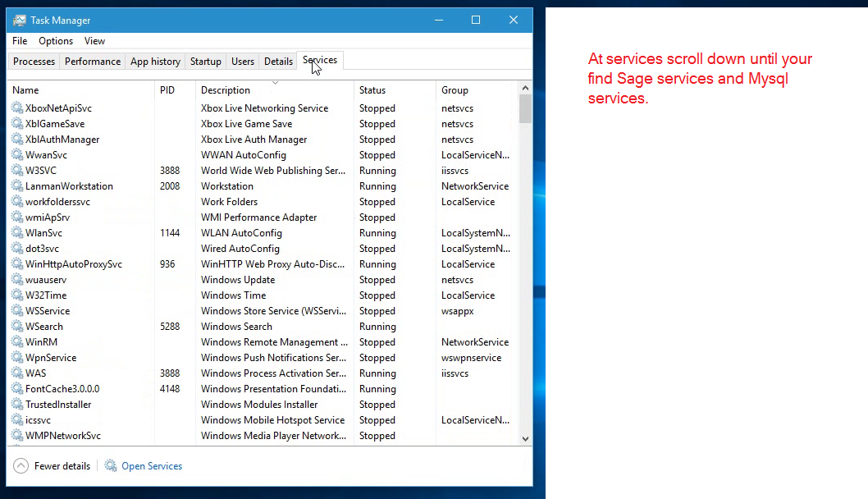Open the Options menu

(x=55, y=41)
